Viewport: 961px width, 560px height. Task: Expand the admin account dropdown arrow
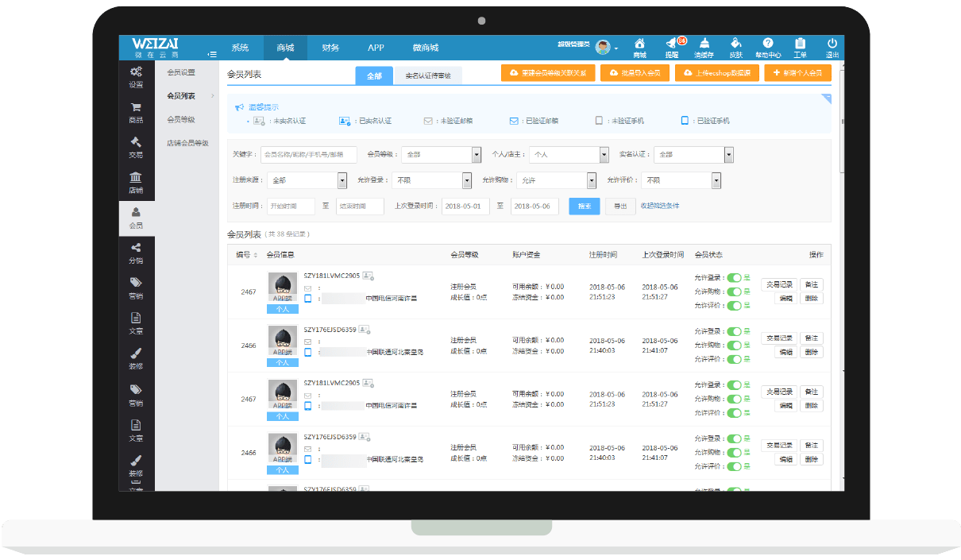point(616,48)
